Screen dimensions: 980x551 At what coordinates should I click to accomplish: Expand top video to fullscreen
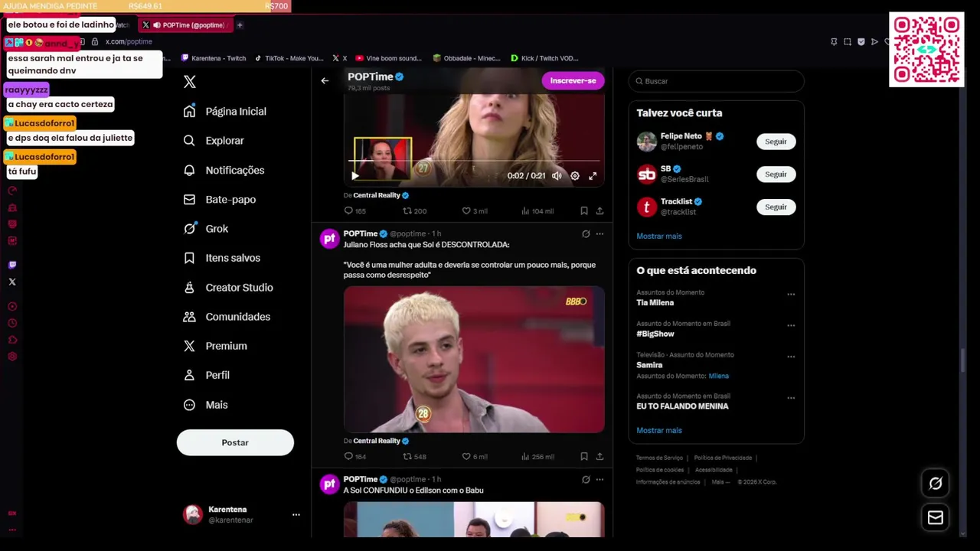pos(593,176)
